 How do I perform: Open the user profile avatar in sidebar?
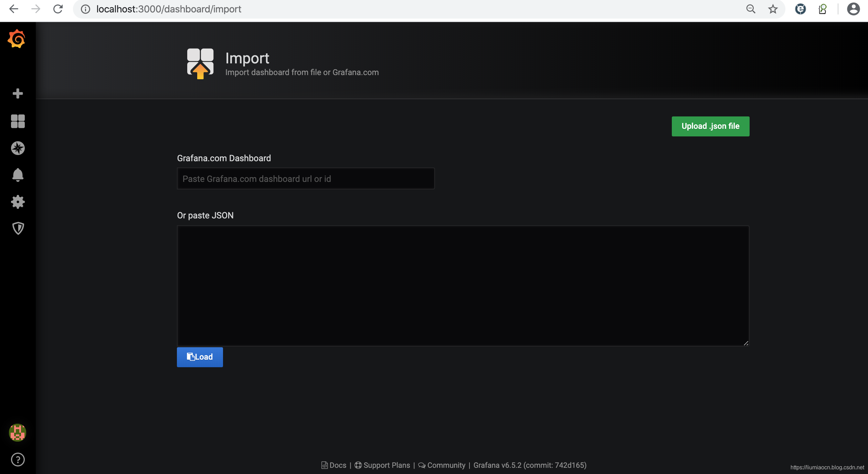point(18,433)
